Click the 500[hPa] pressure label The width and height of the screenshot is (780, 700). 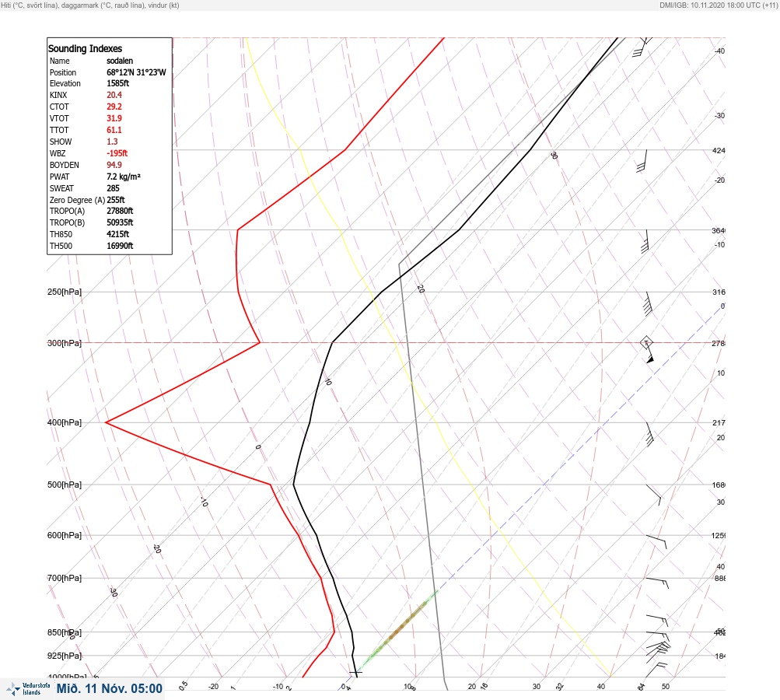pos(65,485)
